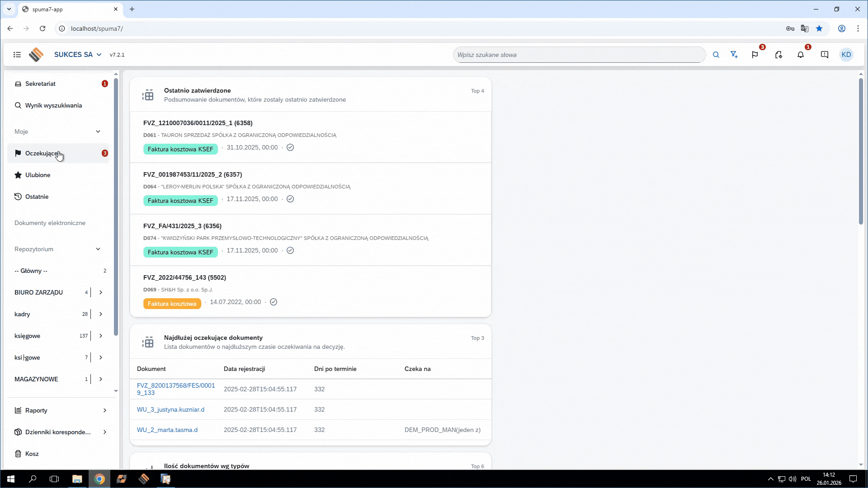Click the bell notifications icon

[801, 55]
